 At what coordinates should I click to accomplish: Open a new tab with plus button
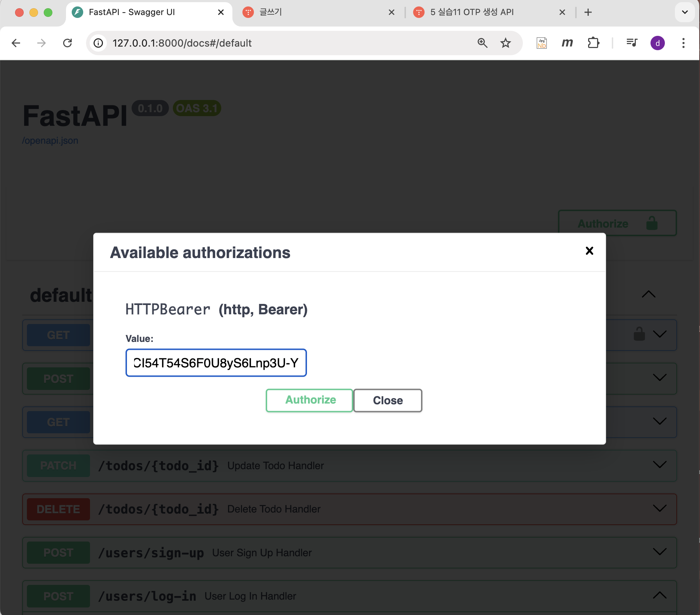point(588,12)
